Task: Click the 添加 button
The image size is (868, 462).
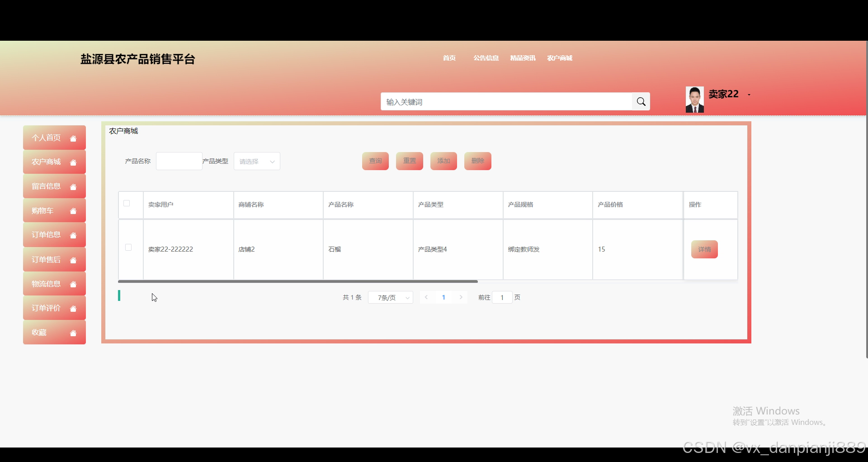Action: 443,161
